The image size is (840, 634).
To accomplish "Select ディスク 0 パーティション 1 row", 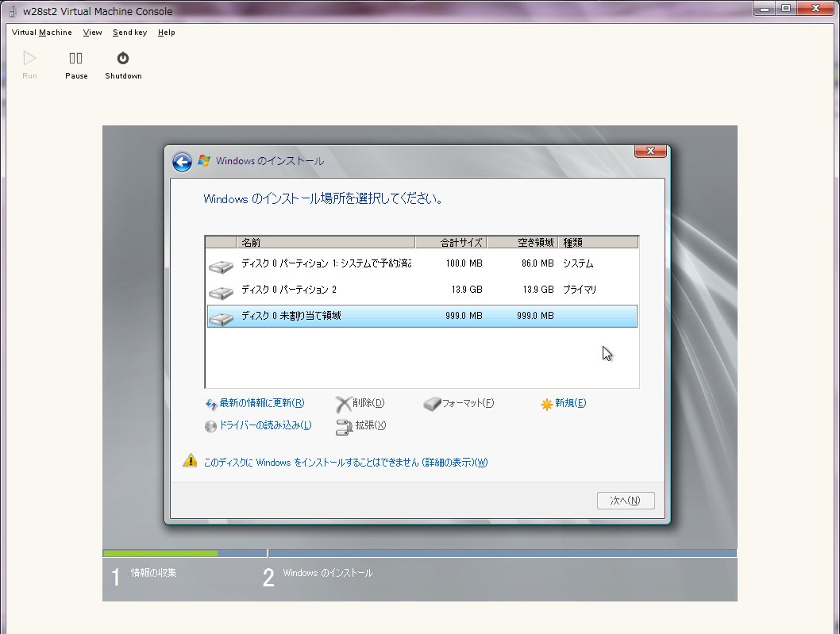I will 422,263.
